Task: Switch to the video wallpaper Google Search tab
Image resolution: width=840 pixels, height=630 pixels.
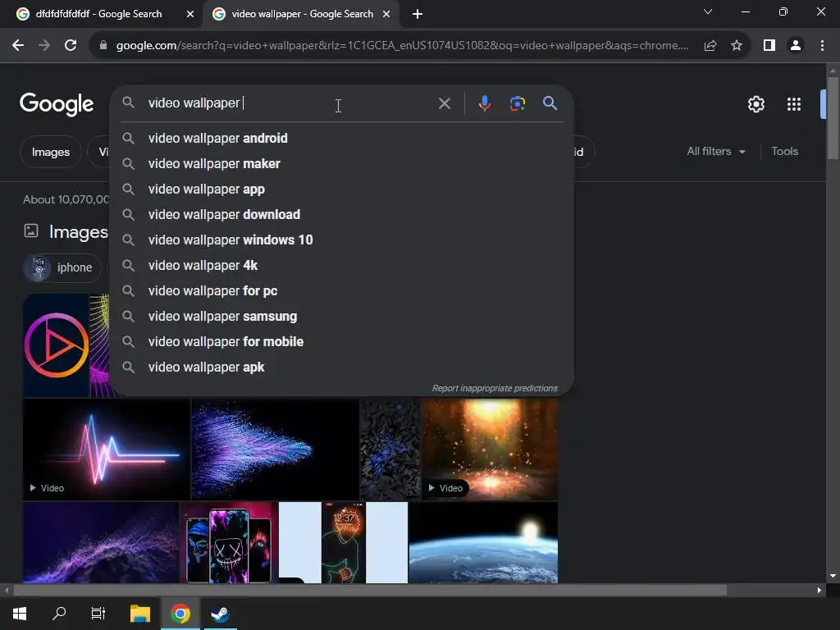Action: click(301, 14)
